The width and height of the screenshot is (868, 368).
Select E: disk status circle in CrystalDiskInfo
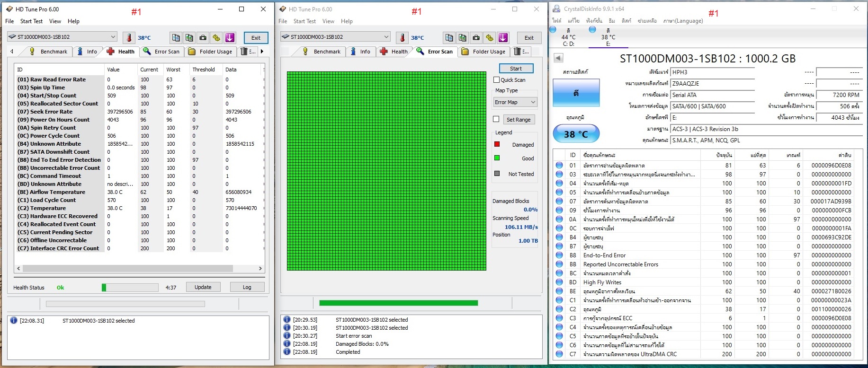pos(592,29)
